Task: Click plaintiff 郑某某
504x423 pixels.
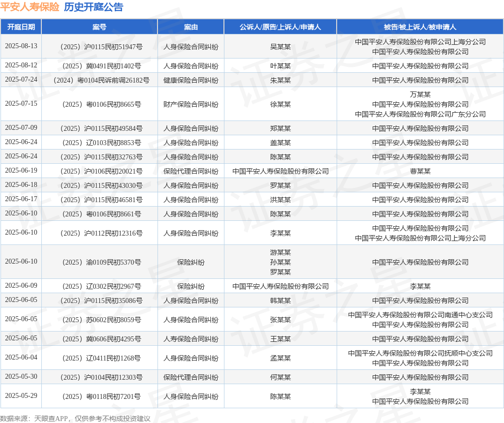Action: click(280, 128)
